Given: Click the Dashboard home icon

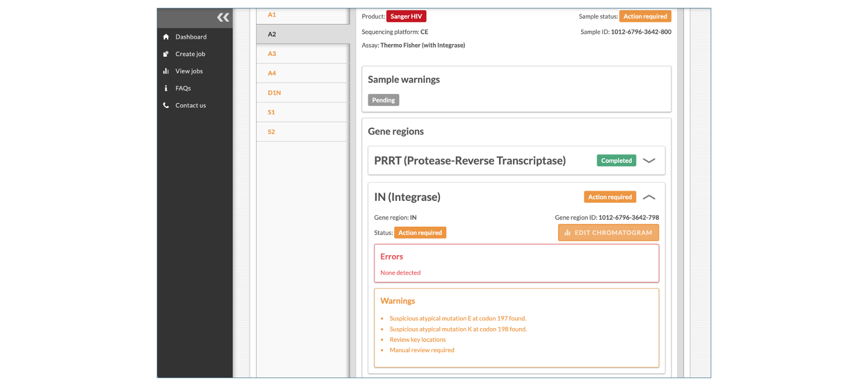Looking at the screenshot, I should tap(166, 37).
